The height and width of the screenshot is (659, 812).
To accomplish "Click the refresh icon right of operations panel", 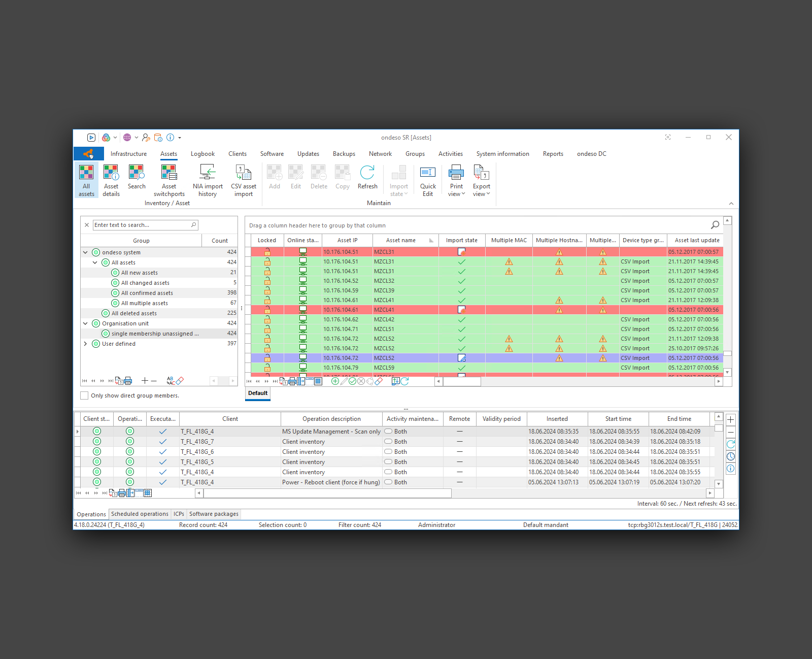I will click(x=731, y=444).
